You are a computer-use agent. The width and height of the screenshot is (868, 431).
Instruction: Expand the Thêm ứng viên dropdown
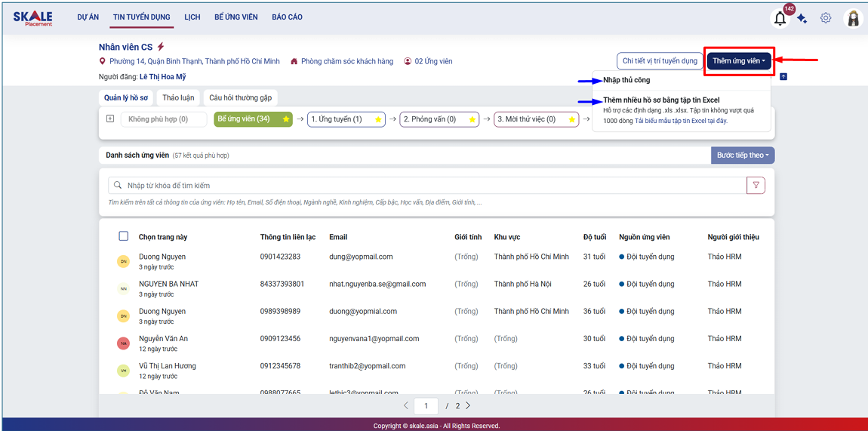738,60
